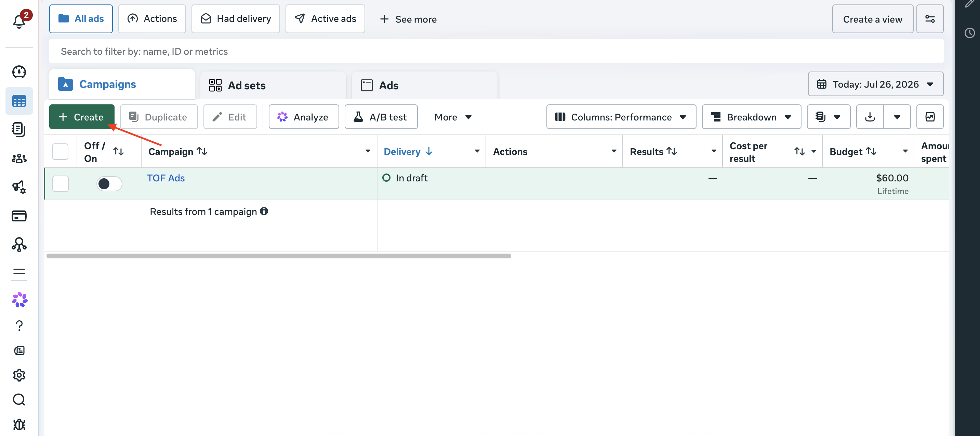
Task: Open the billing card sidebar icon
Action: coord(19,216)
